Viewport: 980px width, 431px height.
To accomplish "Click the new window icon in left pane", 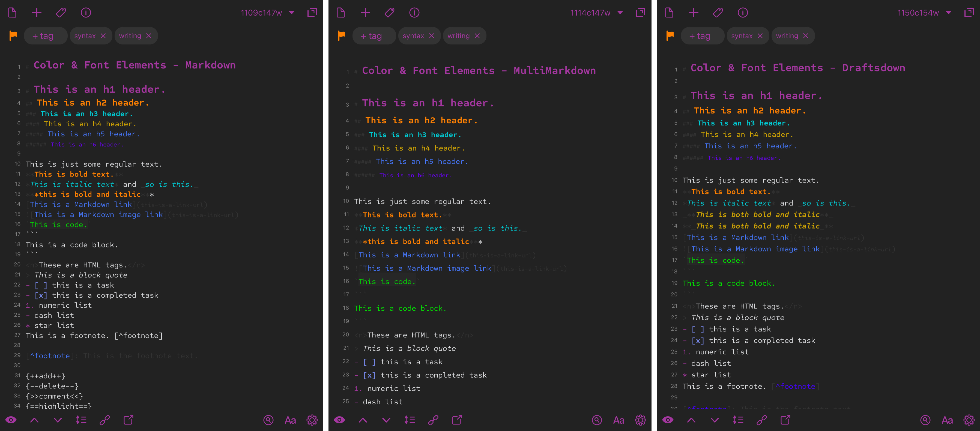I will [312, 13].
